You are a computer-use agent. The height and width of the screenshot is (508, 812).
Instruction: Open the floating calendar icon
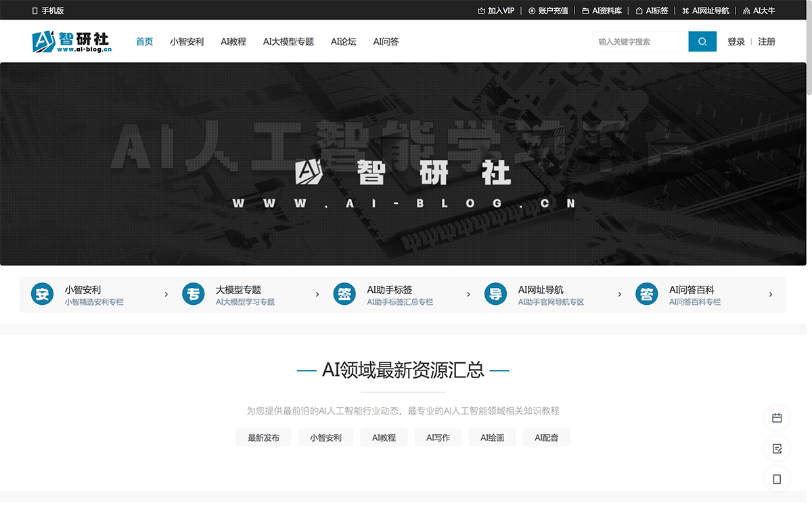tap(776, 418)
